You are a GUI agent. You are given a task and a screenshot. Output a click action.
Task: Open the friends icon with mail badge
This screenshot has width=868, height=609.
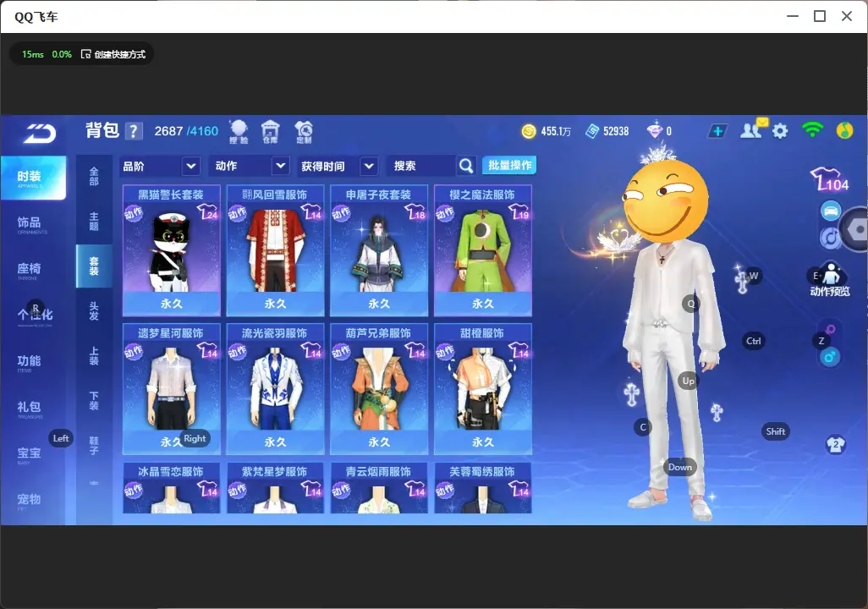[752, 129]
